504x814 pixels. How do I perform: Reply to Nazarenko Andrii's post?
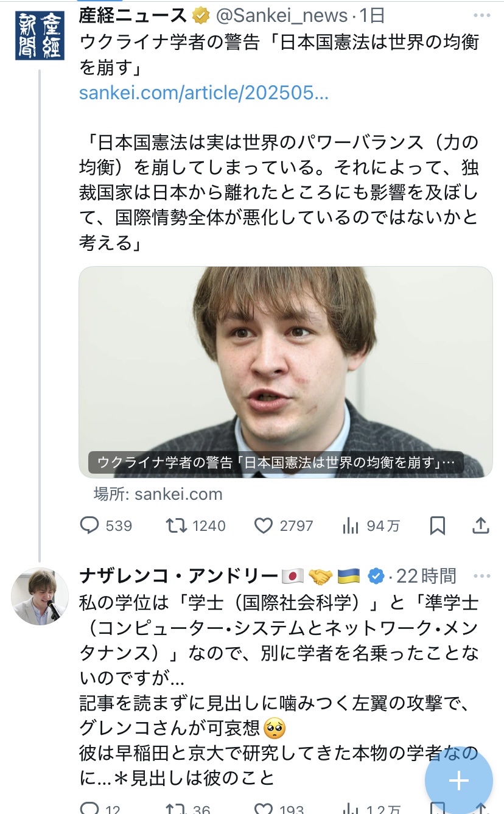tap(90, 809)
